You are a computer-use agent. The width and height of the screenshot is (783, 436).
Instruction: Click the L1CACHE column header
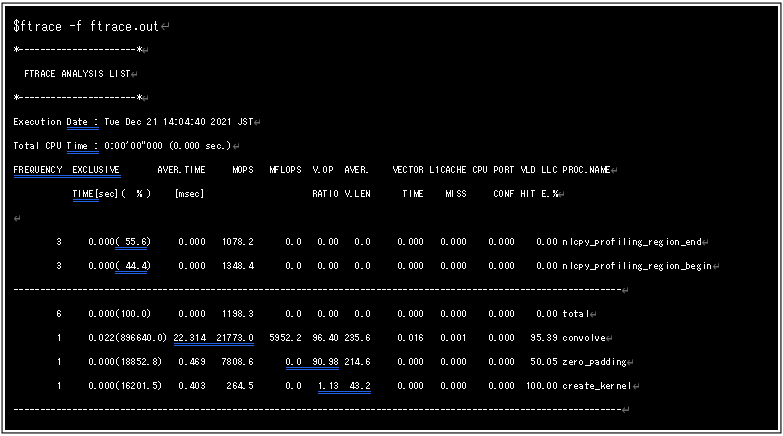448,170
